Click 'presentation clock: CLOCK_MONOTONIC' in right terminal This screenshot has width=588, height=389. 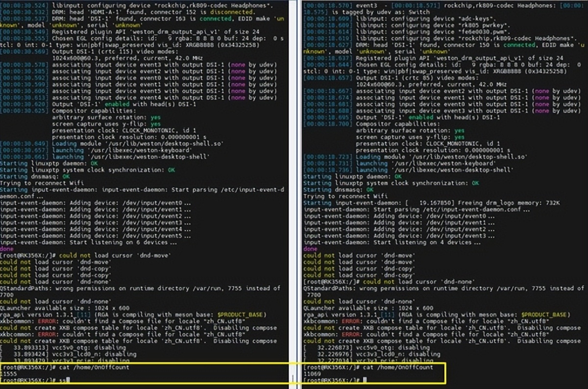428,144
